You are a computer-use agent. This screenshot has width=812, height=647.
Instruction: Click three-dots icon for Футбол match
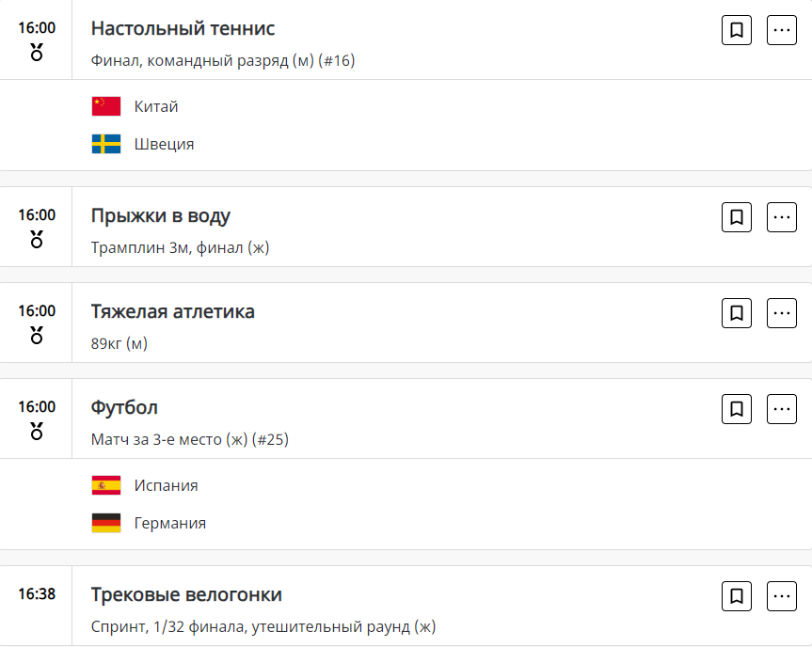[782, 409]
